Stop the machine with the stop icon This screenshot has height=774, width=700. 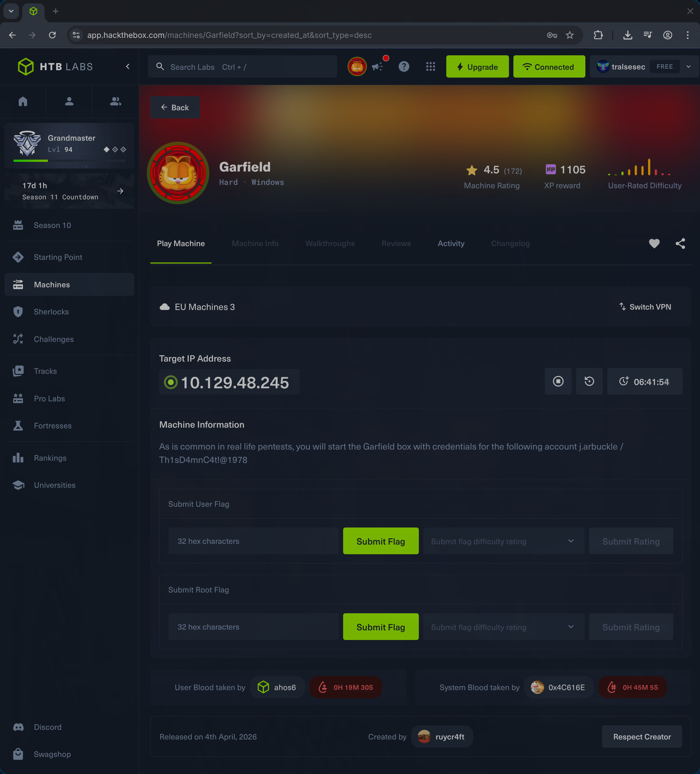pos(558,381)
